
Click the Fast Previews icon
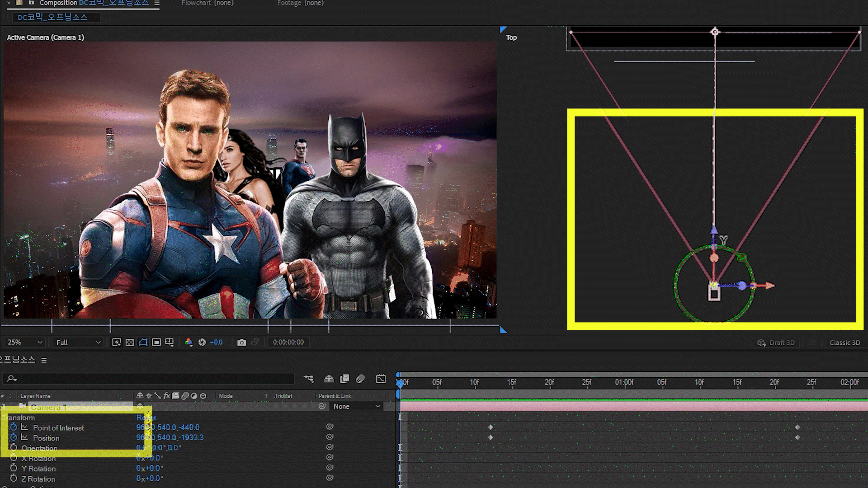coord(117,343)
